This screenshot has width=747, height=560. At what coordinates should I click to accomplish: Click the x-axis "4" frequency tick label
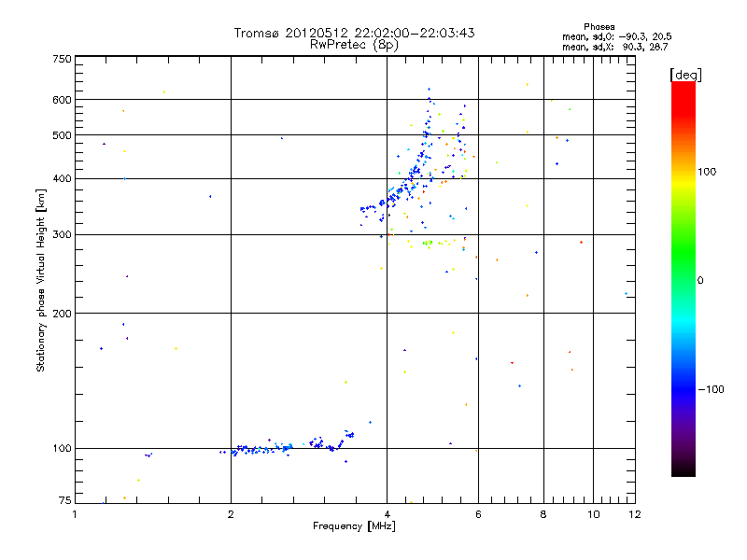[387, 514]
